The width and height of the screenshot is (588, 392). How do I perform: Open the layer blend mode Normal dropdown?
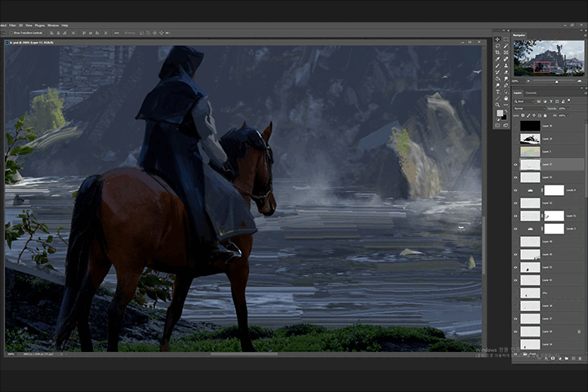[528, 109]
